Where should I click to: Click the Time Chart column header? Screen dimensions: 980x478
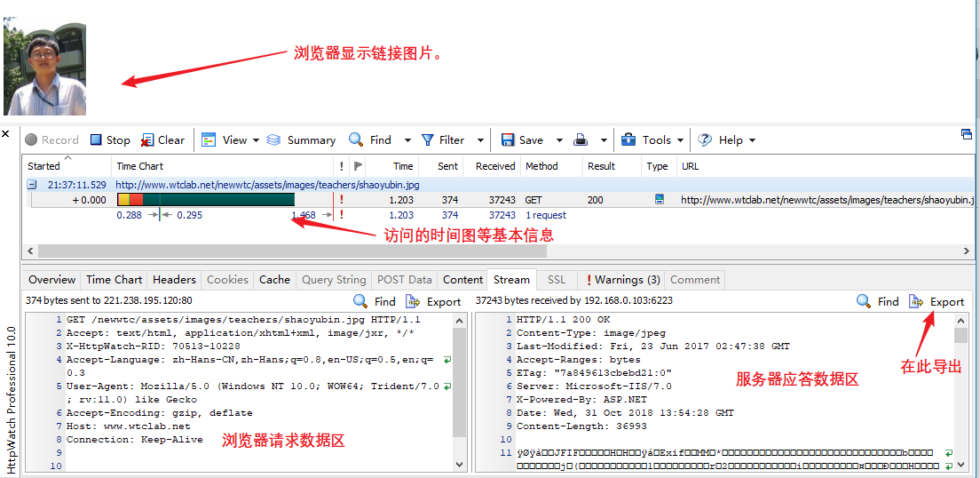click(140, 166)
